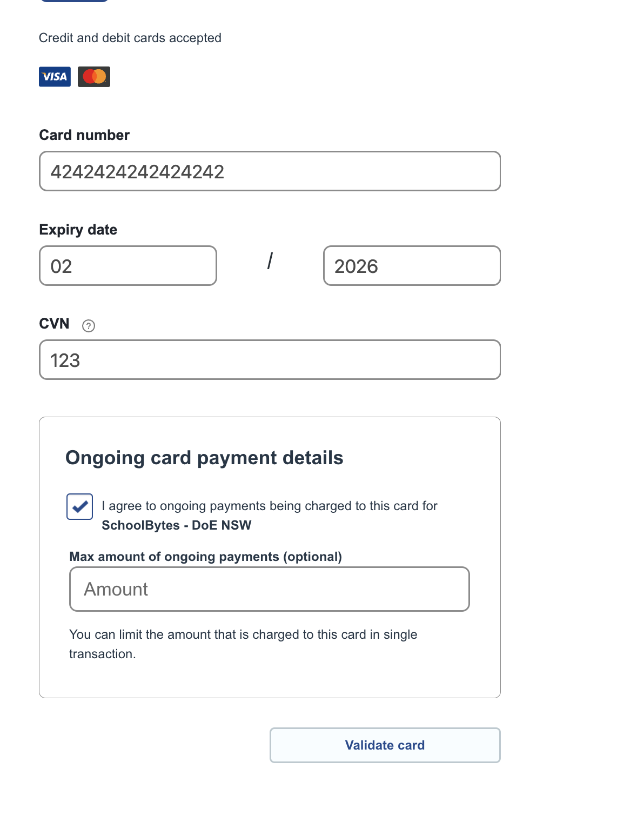The image size is (644, 829).
Task: Click the Visa card logo
Action: click(x=55, y=77)
